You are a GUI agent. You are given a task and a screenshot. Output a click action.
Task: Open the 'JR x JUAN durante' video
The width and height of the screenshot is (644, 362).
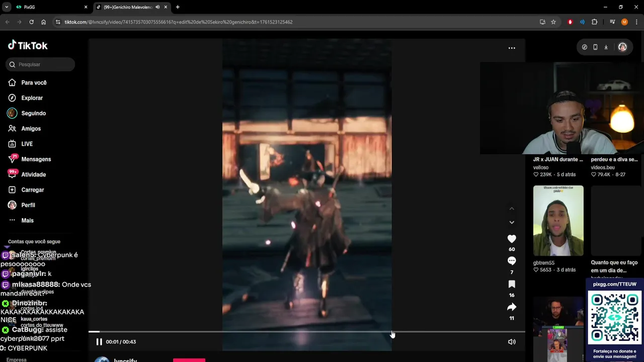tap(558, 159)
